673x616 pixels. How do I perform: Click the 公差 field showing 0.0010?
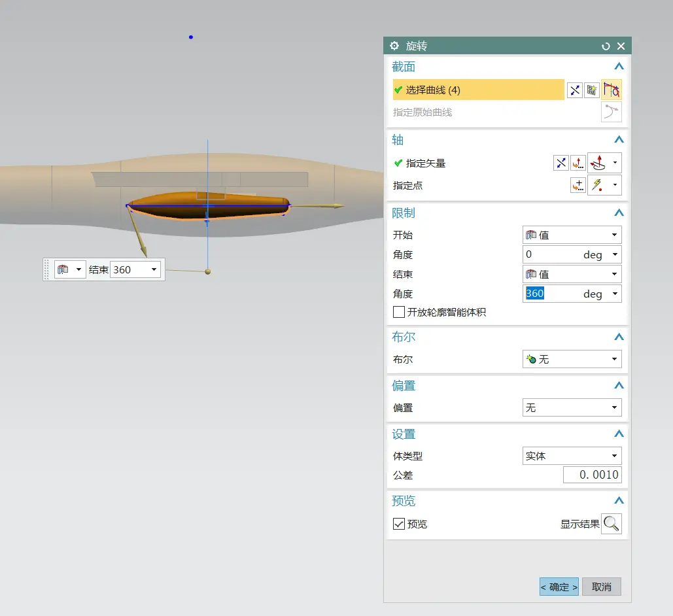point(593,475)
